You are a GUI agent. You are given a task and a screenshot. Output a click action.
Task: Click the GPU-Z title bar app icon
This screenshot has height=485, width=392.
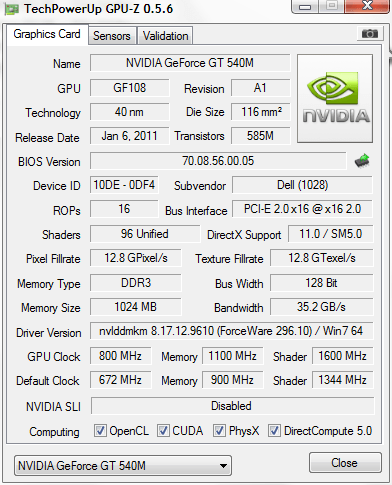pyautogui.click(x=12, y=9)
